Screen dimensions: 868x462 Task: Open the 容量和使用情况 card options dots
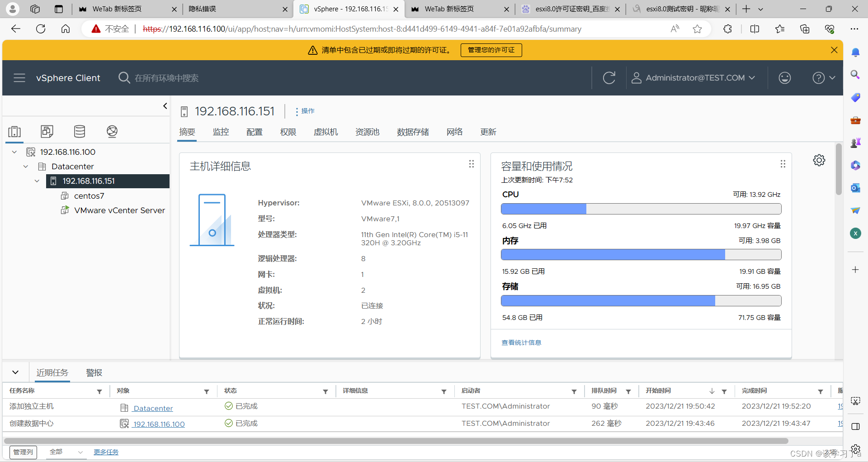click(783, 164)
